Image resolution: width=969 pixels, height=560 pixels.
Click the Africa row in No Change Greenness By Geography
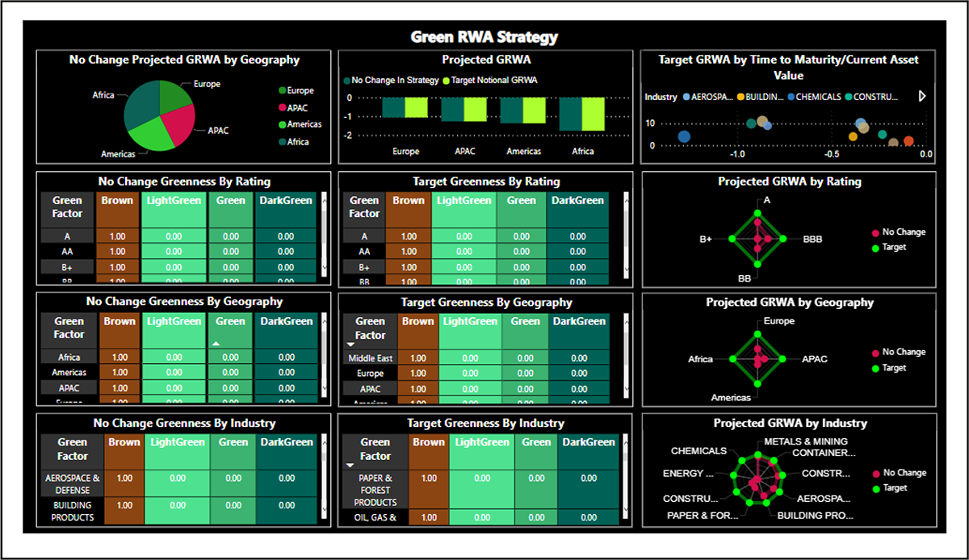(x=178, y=357)
